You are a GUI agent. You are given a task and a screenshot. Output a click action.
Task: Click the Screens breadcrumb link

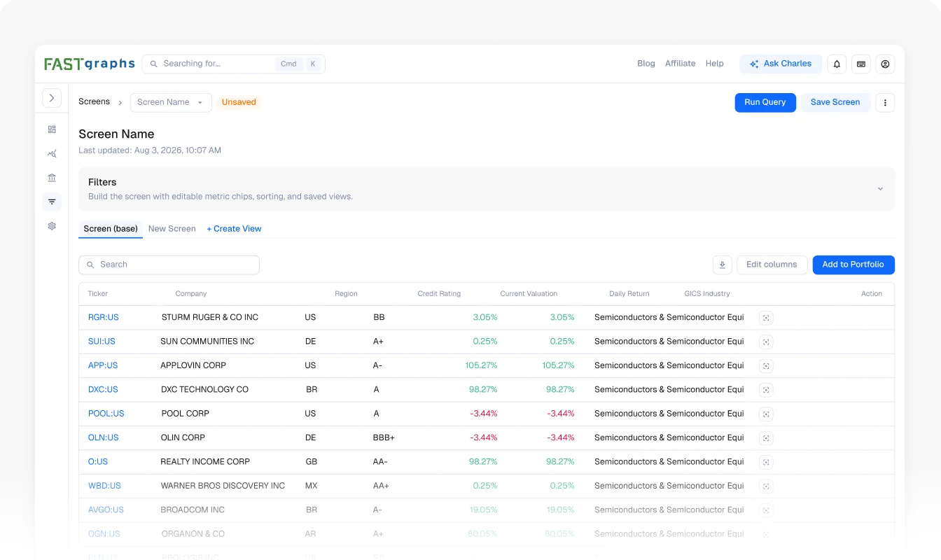(95, 102)
